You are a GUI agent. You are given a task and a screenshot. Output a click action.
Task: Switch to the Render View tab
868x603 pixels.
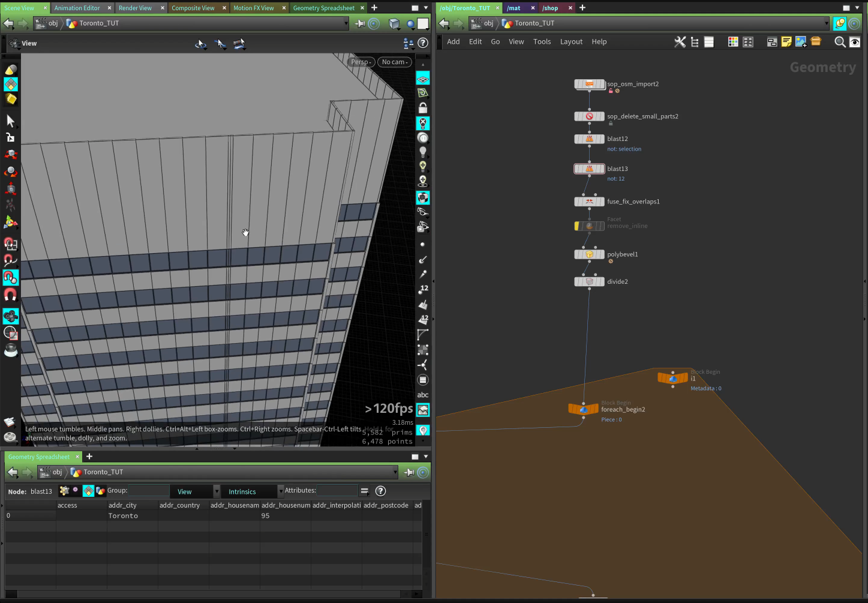(136, 8)
